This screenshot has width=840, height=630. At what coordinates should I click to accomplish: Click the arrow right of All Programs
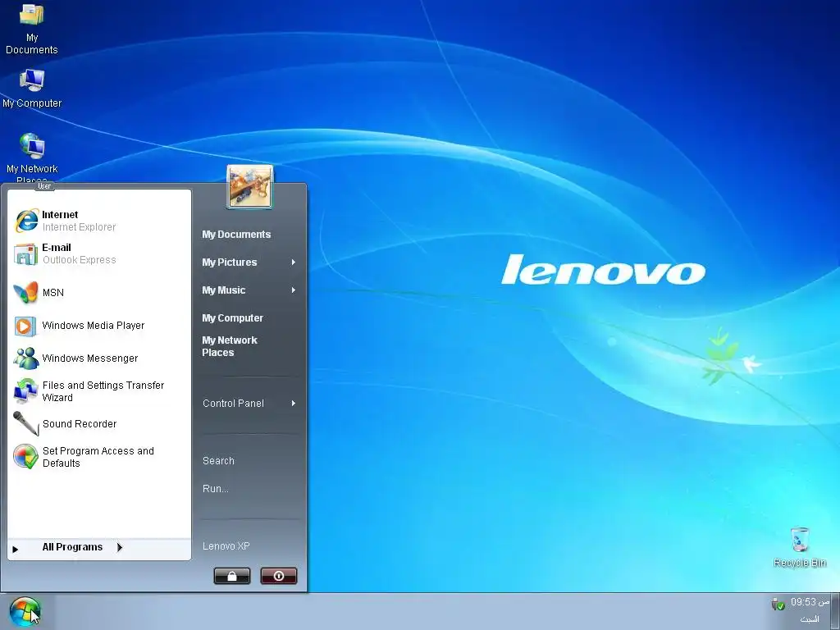[x=120, y=547]
